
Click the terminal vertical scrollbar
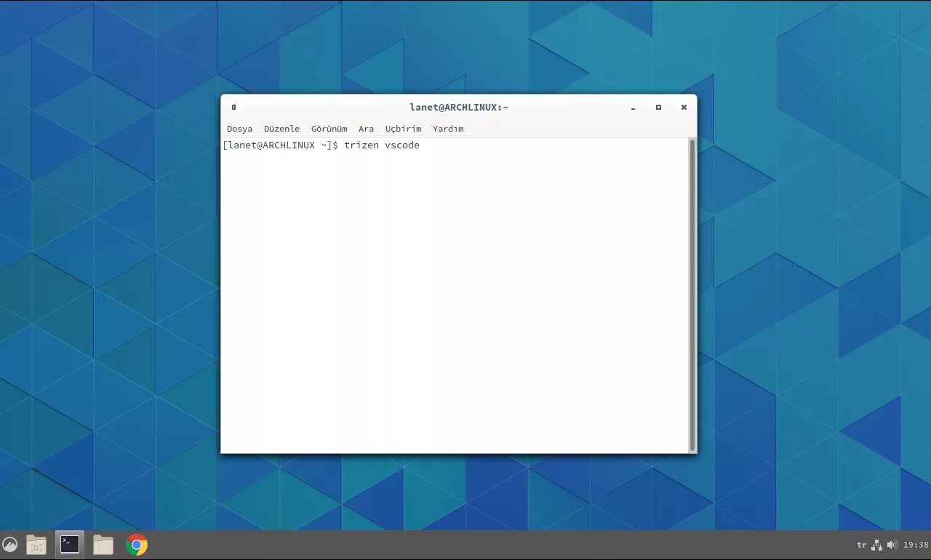point(692,295)
